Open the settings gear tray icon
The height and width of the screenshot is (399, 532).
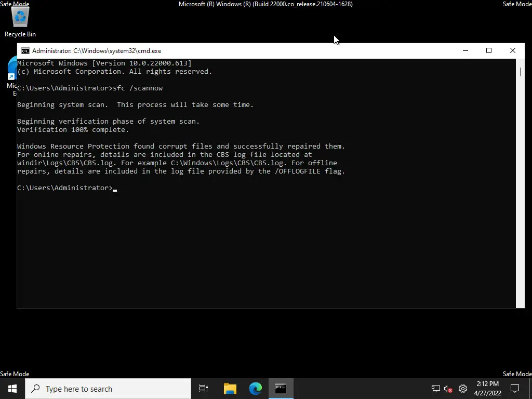click(463, 389)
